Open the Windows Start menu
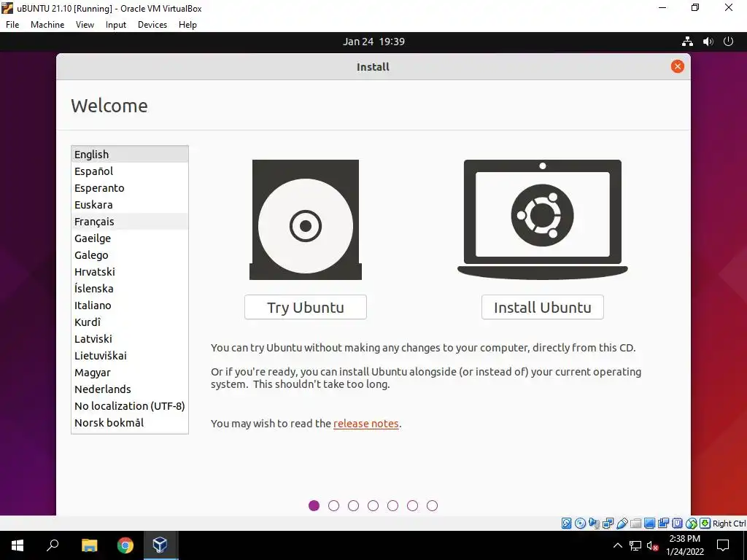This screenshot has width=747, height=560. [x=18, y=545]
